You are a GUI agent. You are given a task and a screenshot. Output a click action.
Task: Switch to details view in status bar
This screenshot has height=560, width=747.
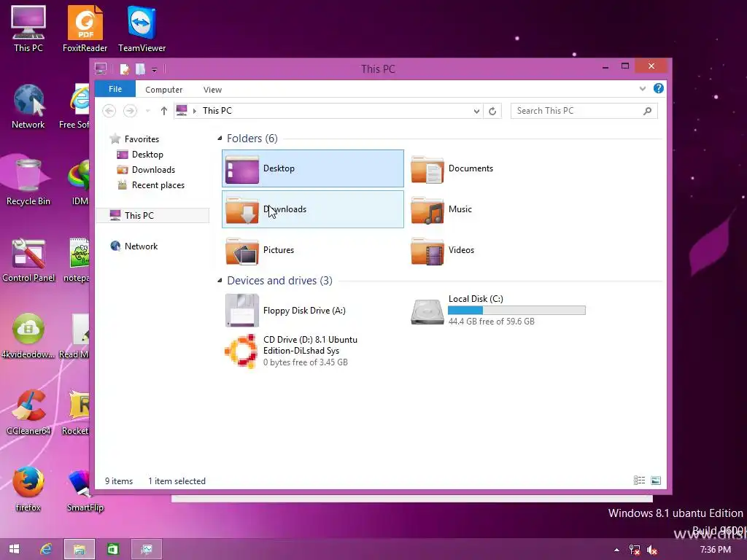[x=639, y=481]
